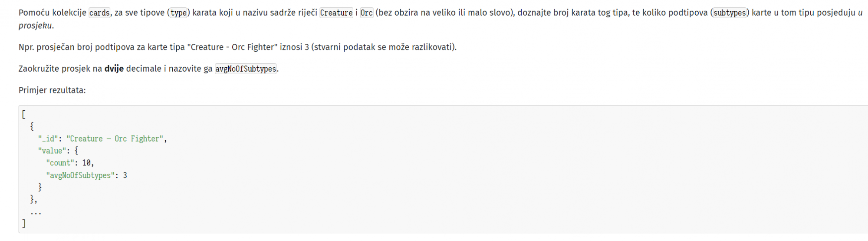
Task: Click the "Creature – Orc Fighter" string in code
Action: 115,139
